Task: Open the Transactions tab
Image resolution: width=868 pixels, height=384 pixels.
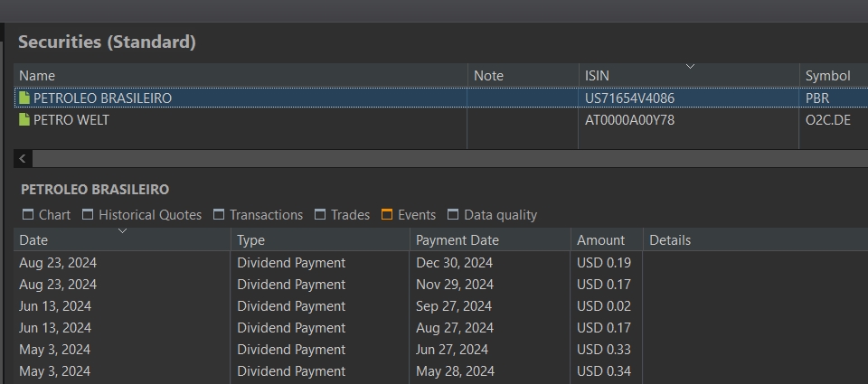Action: coord(266,215)
